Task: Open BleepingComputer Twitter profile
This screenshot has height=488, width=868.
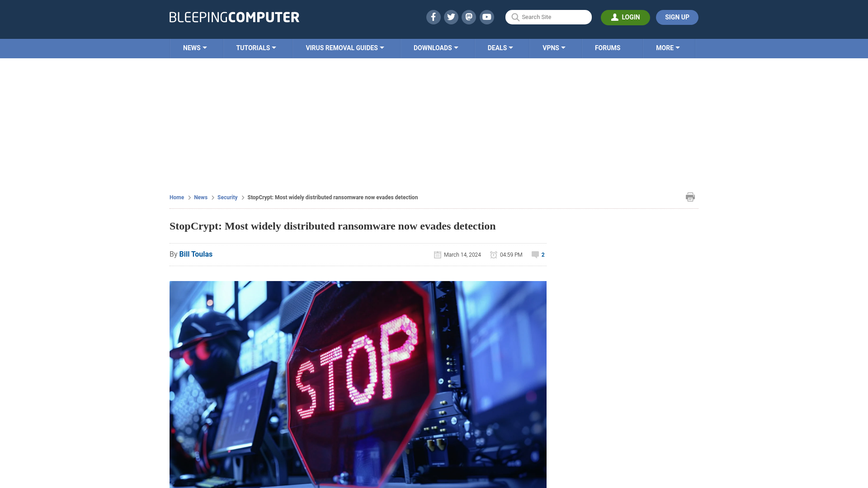Action: tap(451, 17)
